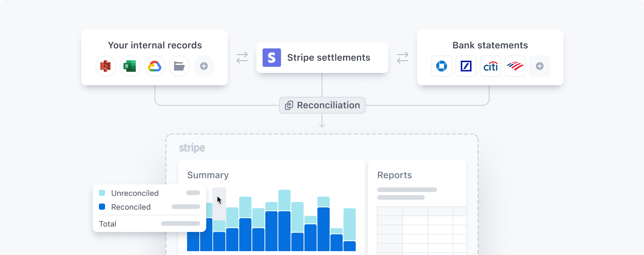Select the red Amazon S3 icon
This screenshot has height=255, width=644.
tap(106, 66)
